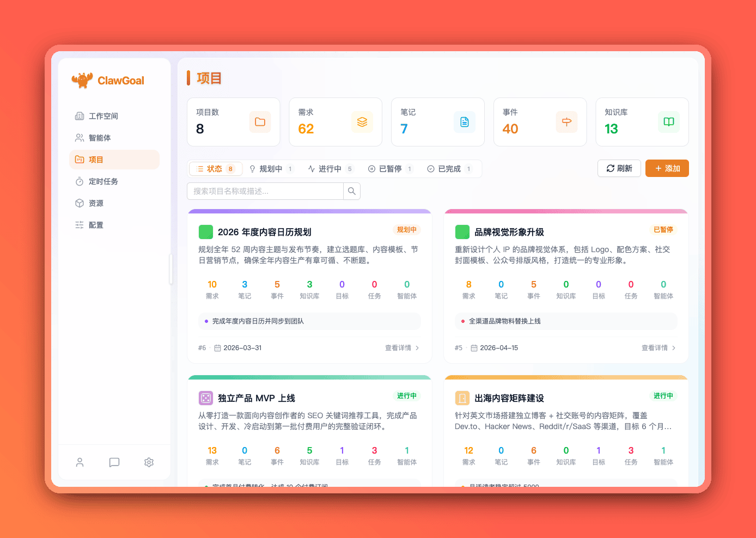Click the layers icon in 需求 card
Image resolution: width=756 pixels, height=538 pixels.
362,122
